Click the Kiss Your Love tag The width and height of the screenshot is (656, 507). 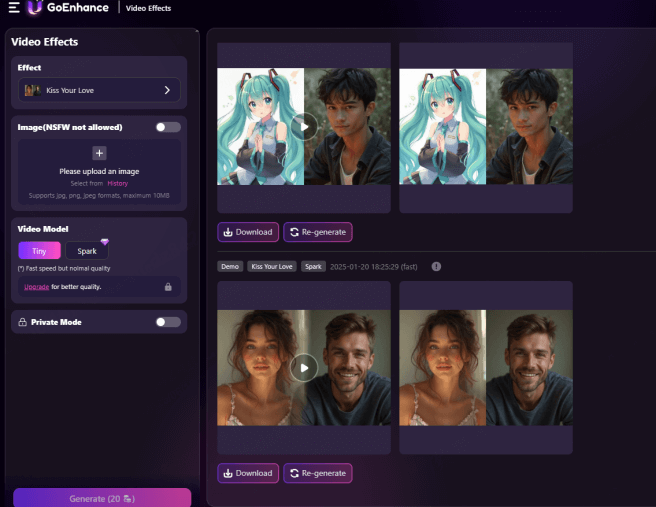272,266
